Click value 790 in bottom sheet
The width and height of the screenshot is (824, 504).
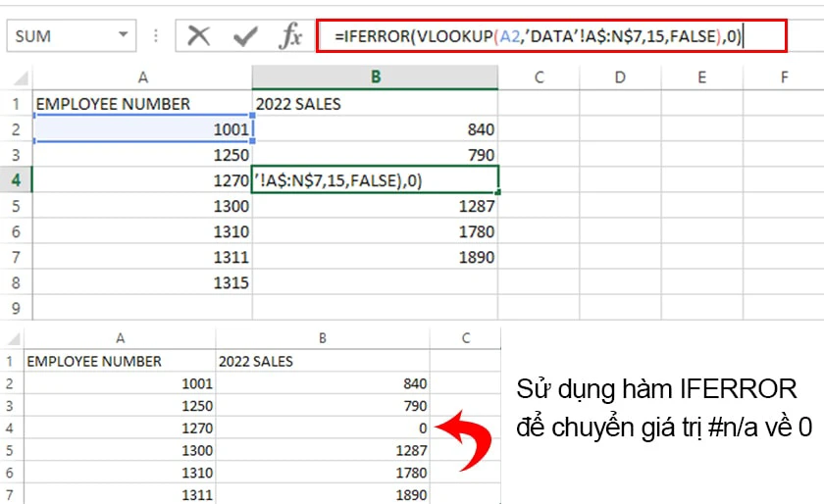(x=323, y=406)
